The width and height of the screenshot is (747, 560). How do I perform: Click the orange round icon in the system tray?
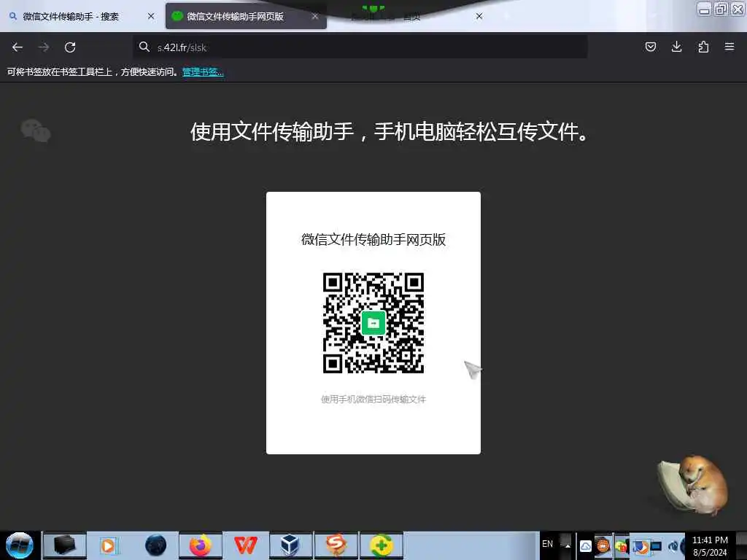[x=603, y=545]
